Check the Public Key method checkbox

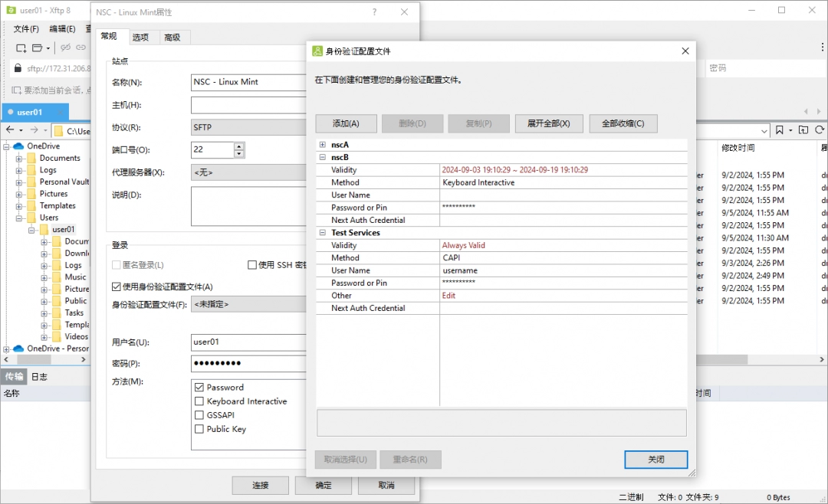[199, 429]
